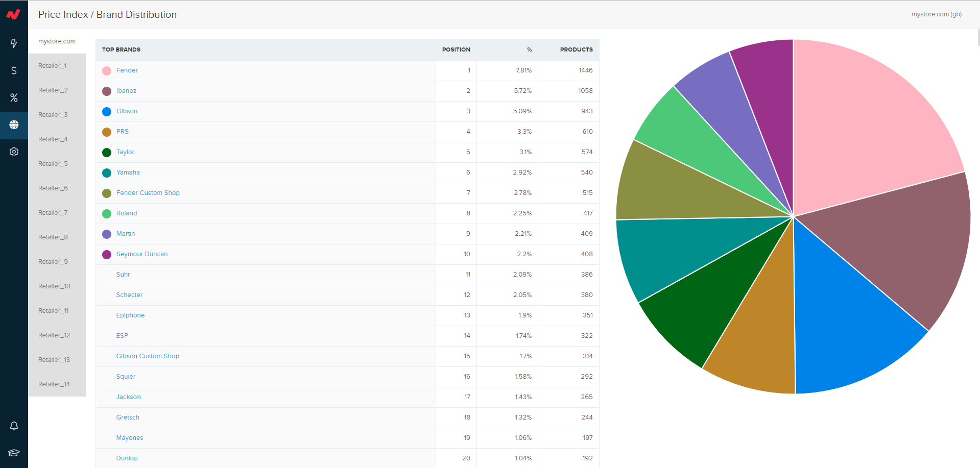Click the red logo icon in sidebar
The width and height of the screenshot is (980, 468).
(x=14, y=14)
